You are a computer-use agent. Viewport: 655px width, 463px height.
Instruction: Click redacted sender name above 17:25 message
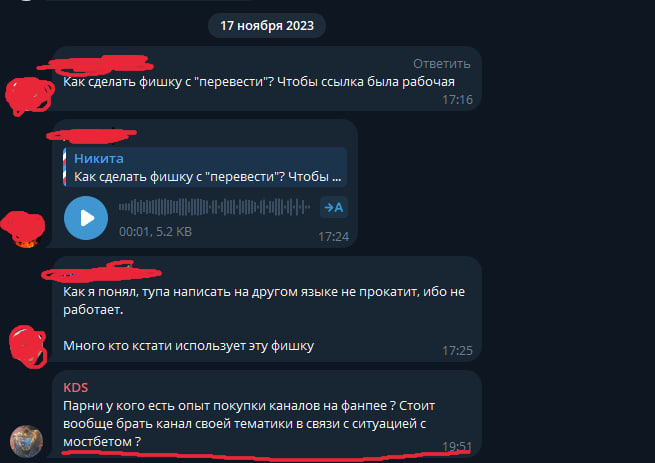click(101, 271)
